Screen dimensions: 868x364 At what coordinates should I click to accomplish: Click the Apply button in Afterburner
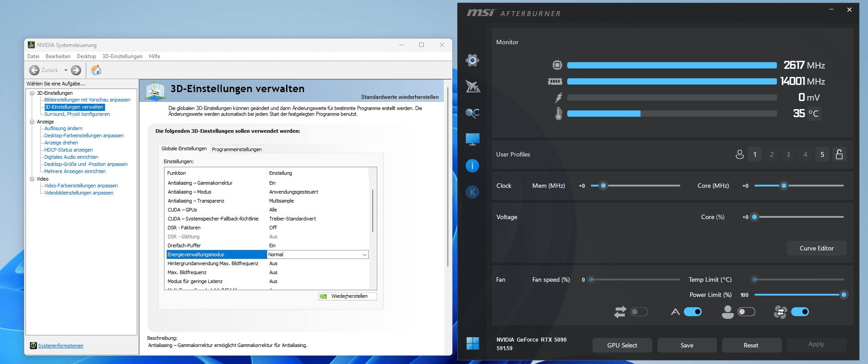click(816, 344)
